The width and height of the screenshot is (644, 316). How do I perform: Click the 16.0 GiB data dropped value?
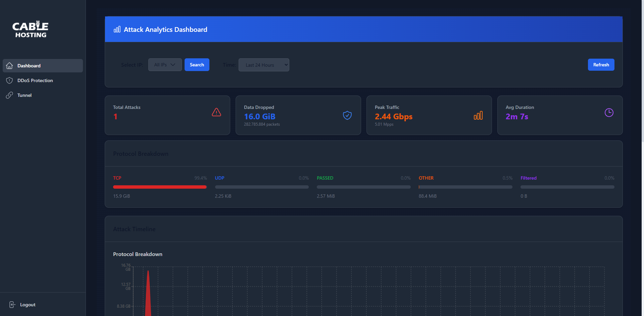[260, 117]
